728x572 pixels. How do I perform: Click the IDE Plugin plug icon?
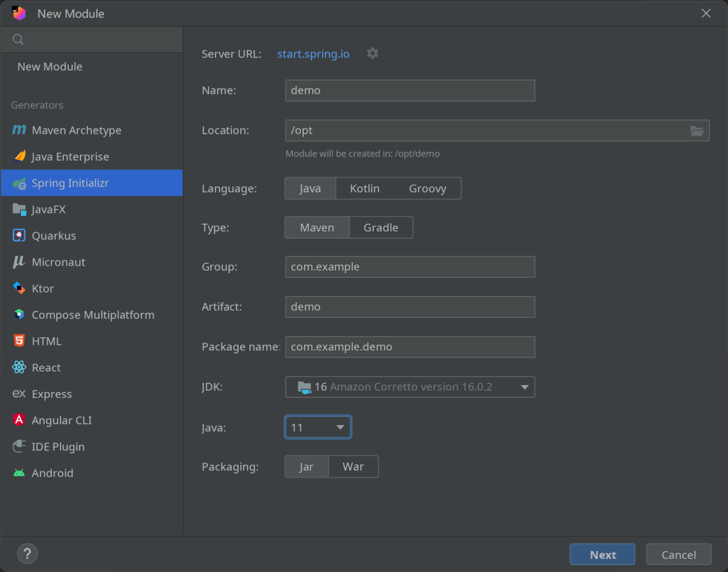click(19, 447)
